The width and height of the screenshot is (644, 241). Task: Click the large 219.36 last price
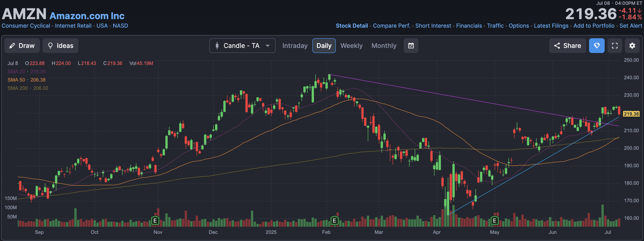(x=591, y=14)
